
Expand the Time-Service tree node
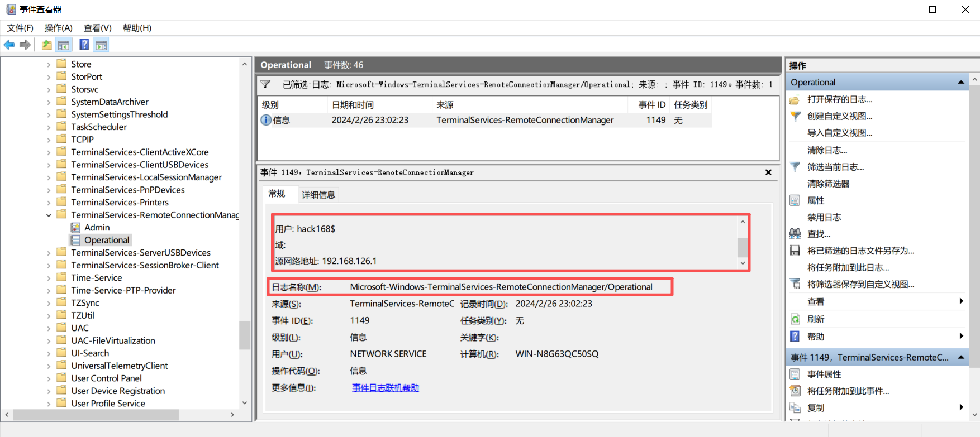coord(49,278)
